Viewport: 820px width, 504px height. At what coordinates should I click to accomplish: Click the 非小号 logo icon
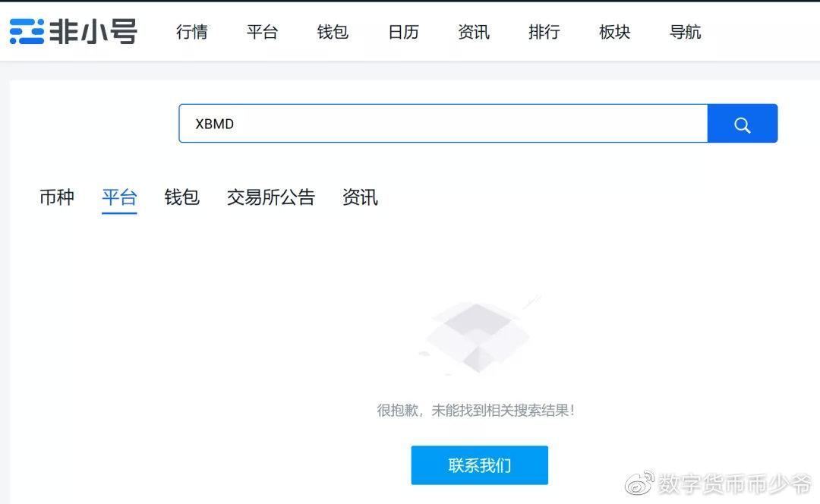coord(25,31)
